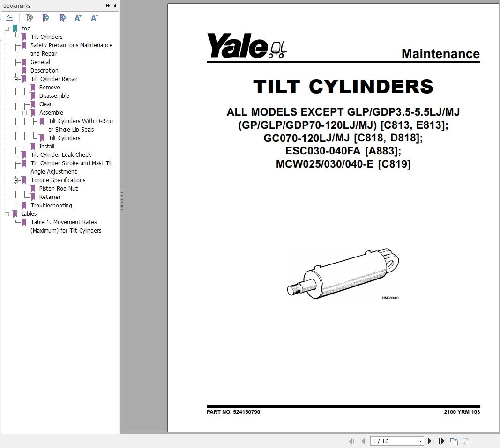Go to Tilt Cylinder Leak Check bookmark
This screenshot has height=448, width=500.
(x=61, y=155)
